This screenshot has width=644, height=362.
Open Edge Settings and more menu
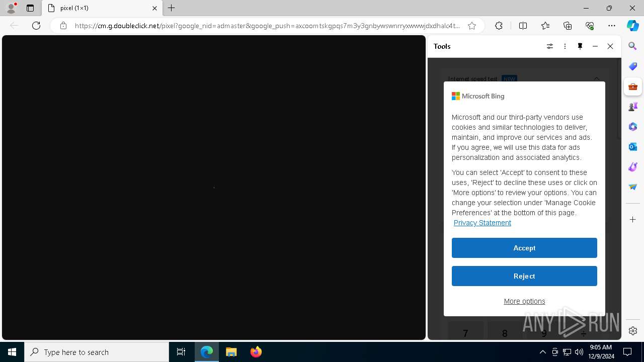pyautogui.click(x=612, y=26)
